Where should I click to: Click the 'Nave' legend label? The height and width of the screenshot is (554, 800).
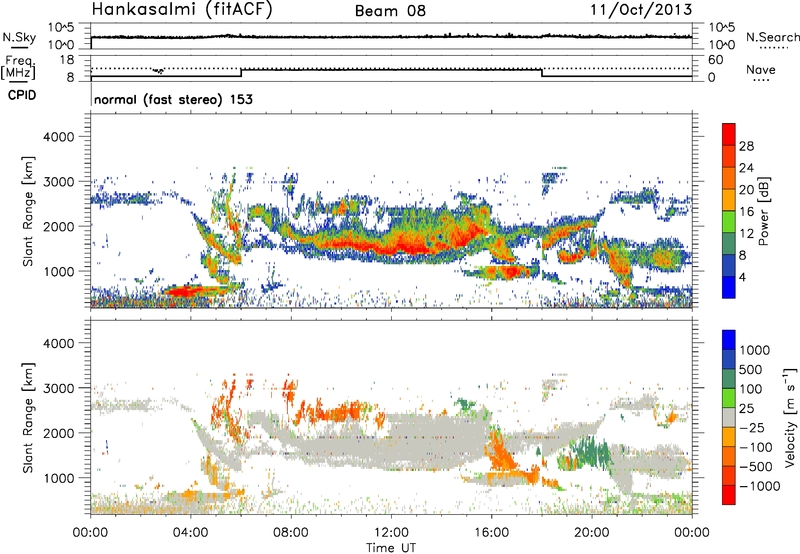761,70
